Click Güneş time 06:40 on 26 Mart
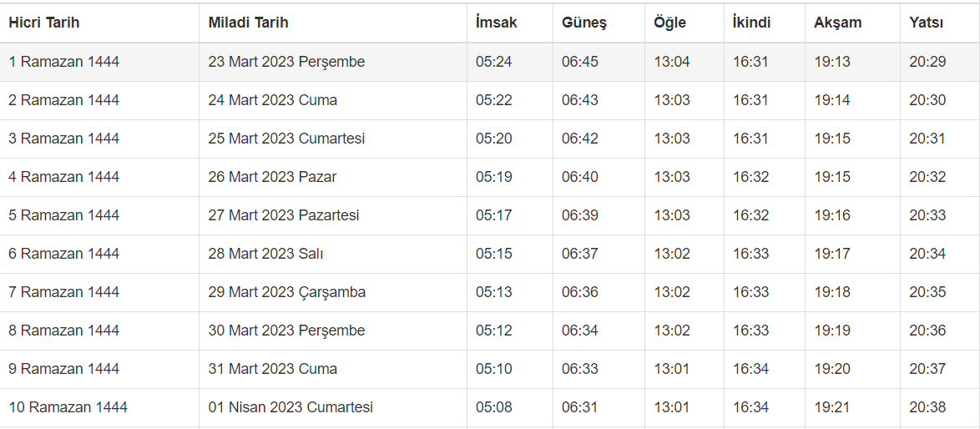Viewport: 980px width, 429px height. click(579, 177)
